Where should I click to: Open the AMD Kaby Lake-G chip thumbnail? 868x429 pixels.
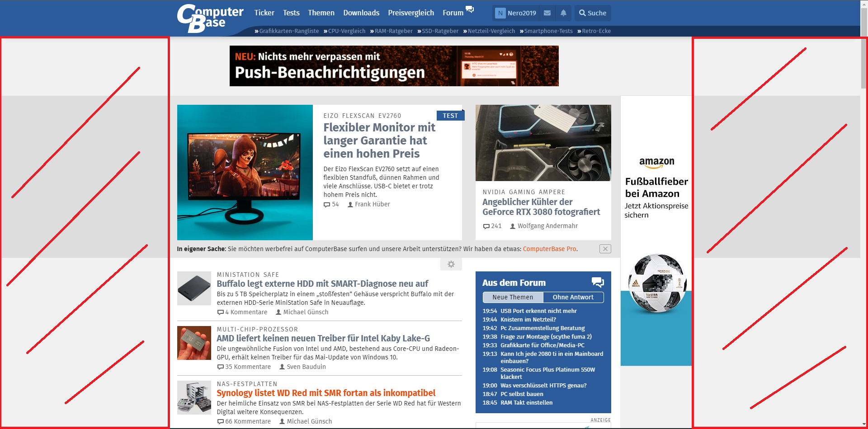[194, 343]
